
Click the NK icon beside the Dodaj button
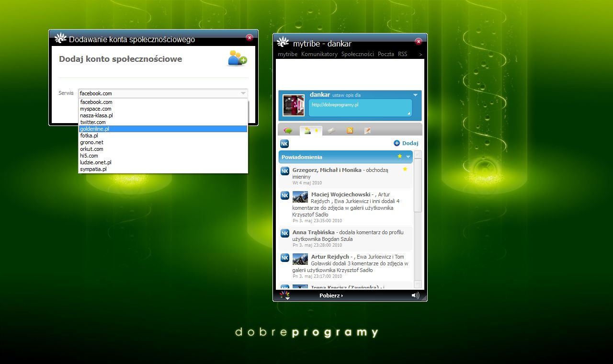[x=284, y=144]
